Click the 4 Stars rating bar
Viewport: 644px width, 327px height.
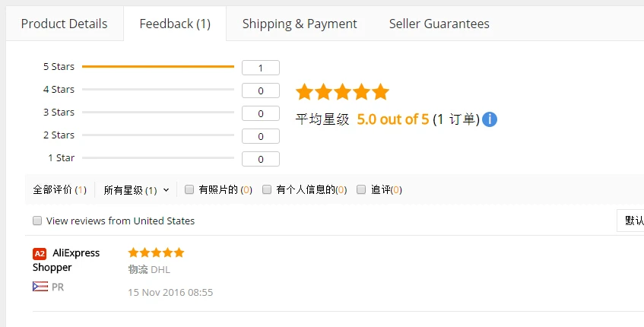[157, 90]
